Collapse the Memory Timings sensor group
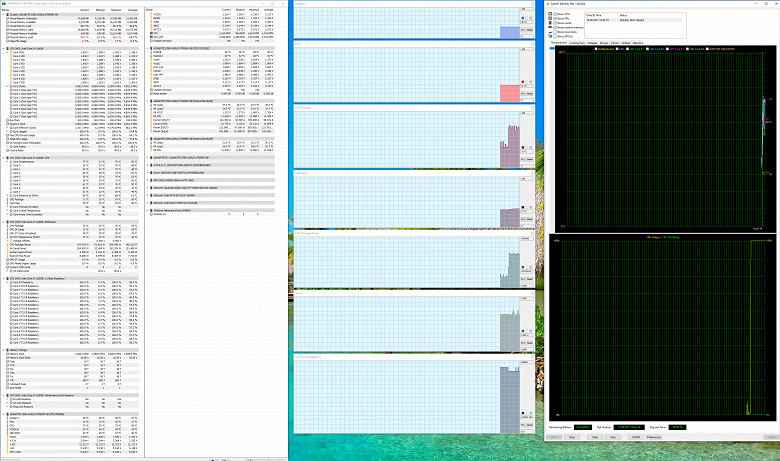 3,350
